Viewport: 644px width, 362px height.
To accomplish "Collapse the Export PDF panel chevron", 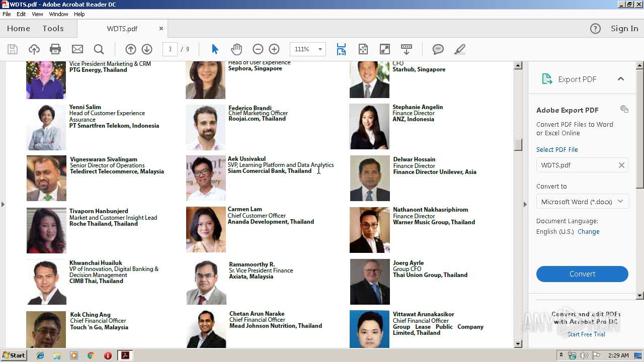I will 621,79.
